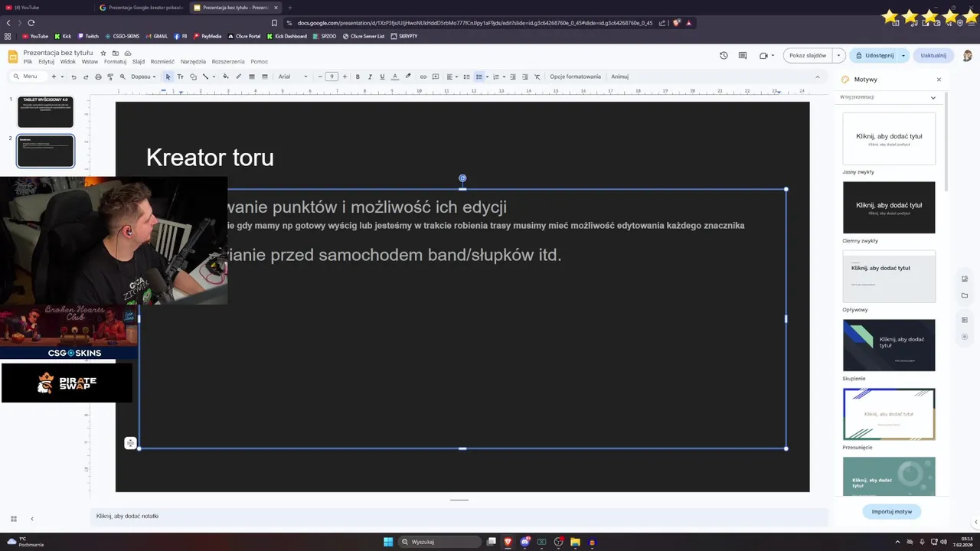Open the Pokaz slajdów dropdown arrow
The image size is (980, 551).
(838, 55)
